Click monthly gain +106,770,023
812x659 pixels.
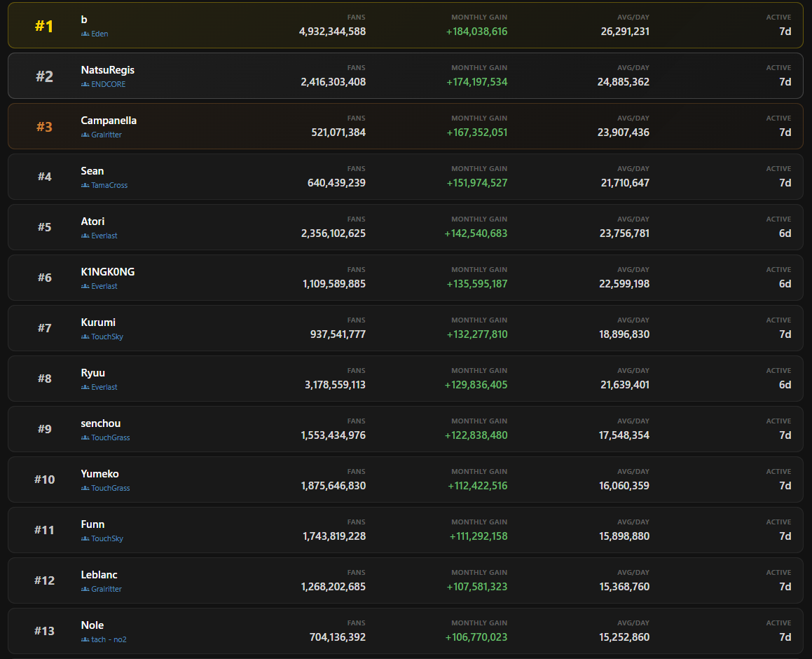(476, 637)
